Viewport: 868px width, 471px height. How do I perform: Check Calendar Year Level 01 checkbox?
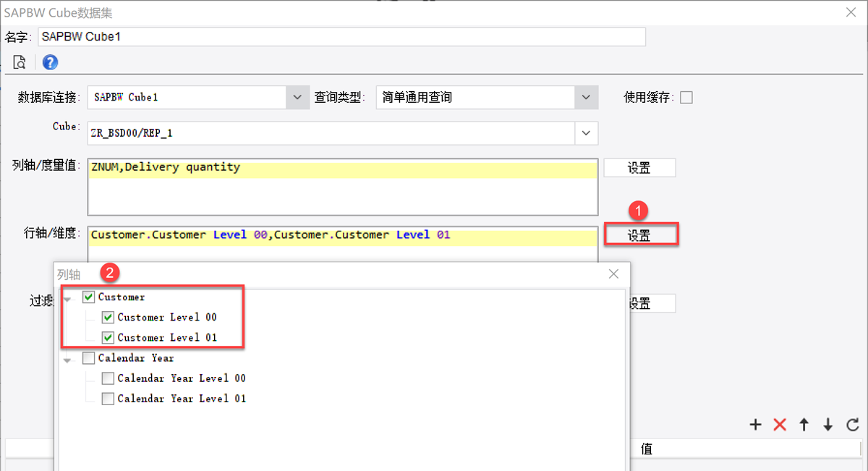coord(108,398)
